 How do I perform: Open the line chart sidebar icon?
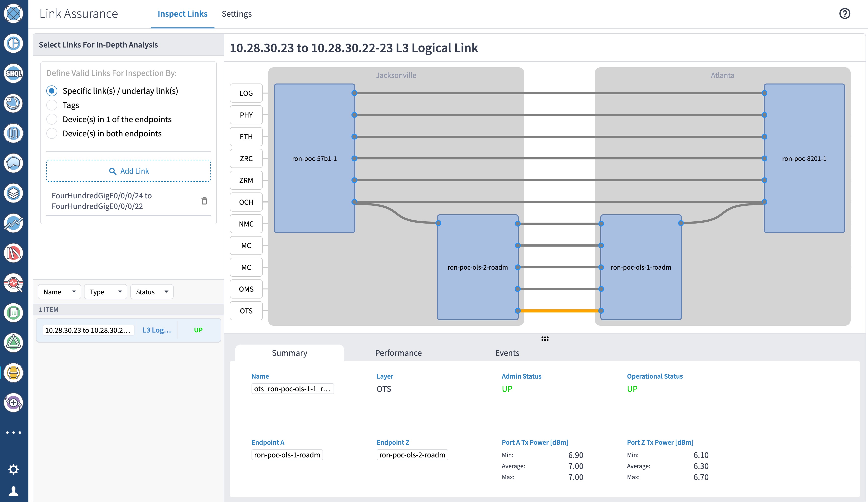point(13,223)
